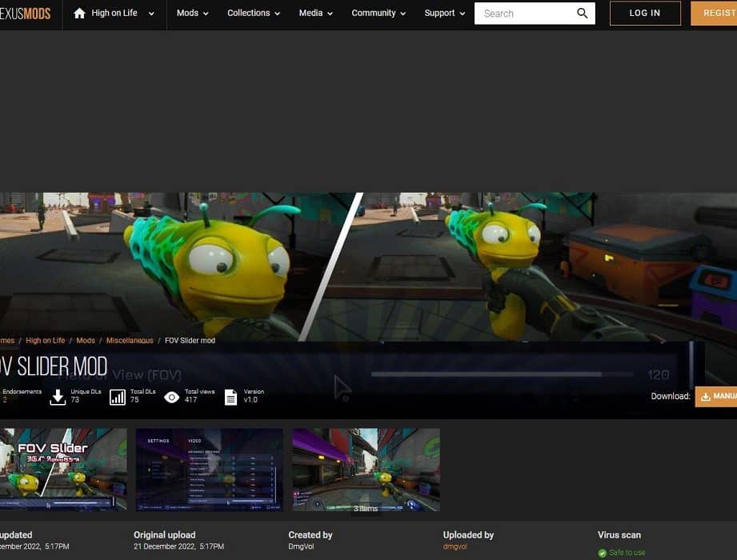Click the Manual download button
Viewport: 737px width, 560px height.
[716, 397]
